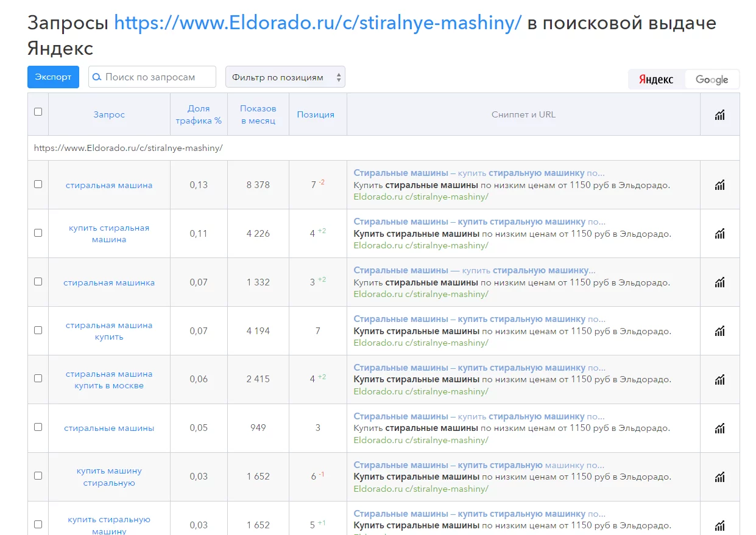The height and width of the screenshot is (535, 756).
Task: Click the URL group row 'https://www.Eldorado.ru/c/stiralnye-mashiny/'
Action: [384, 148]
